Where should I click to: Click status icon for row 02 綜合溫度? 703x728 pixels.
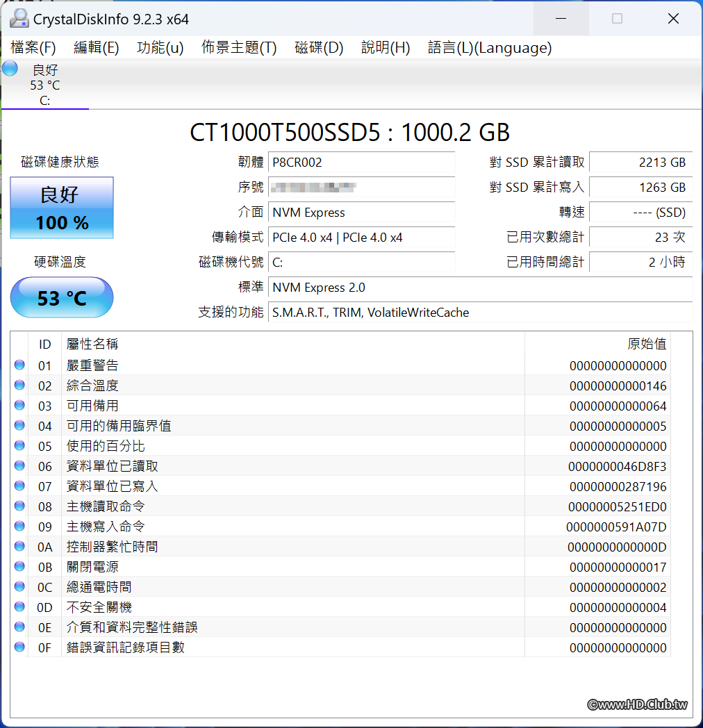click(x=19, y=385)
